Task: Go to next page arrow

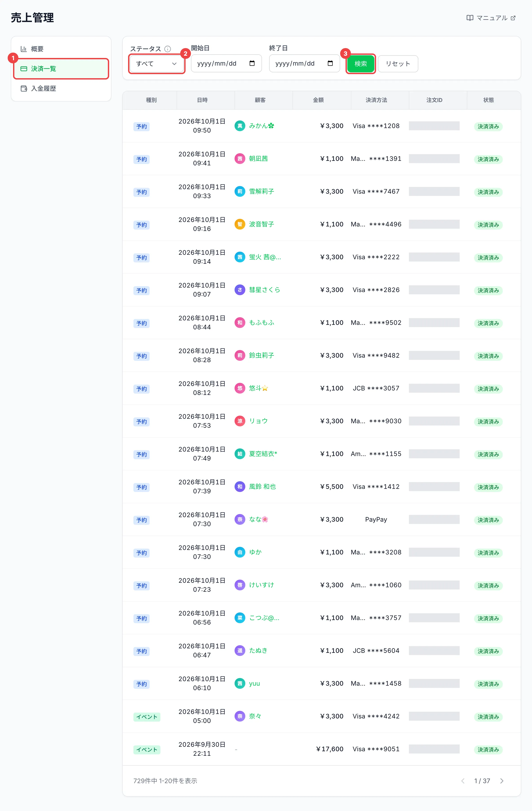Action: (502, 781)
